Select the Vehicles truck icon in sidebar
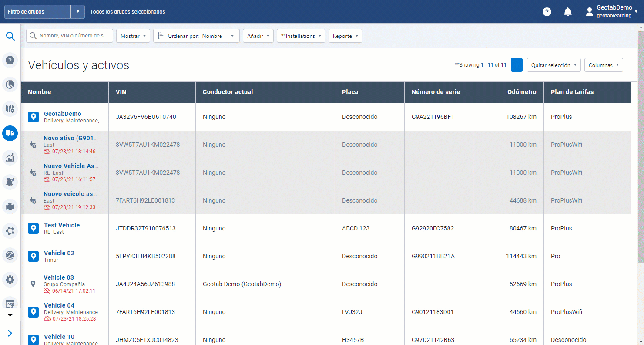Screen dimensions: 644x345 [x=10, y=133]
